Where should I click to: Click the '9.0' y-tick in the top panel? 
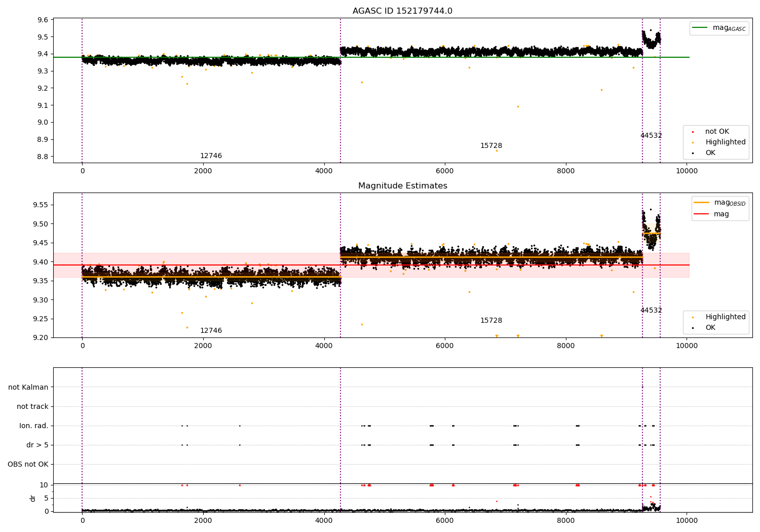coord(43,123)
